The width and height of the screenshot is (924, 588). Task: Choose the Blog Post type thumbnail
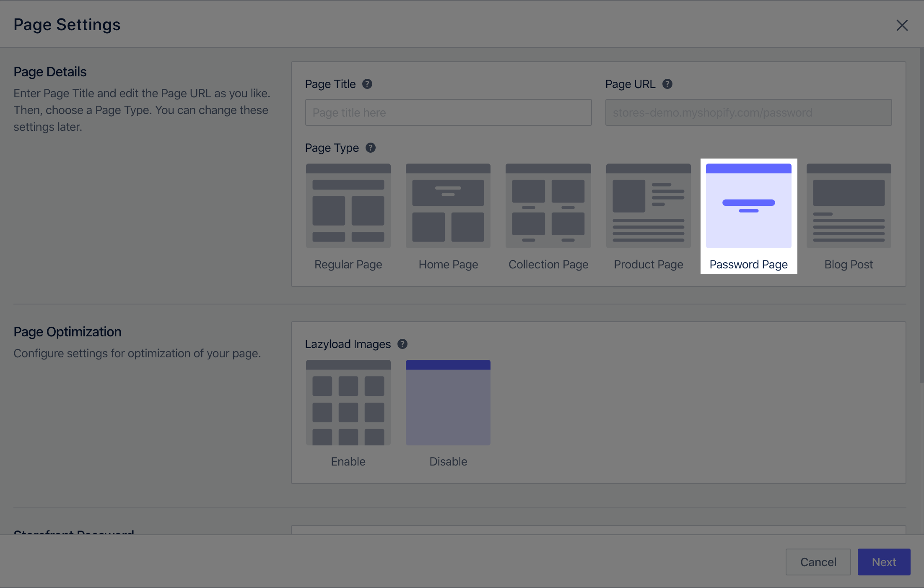pos(849,206)
